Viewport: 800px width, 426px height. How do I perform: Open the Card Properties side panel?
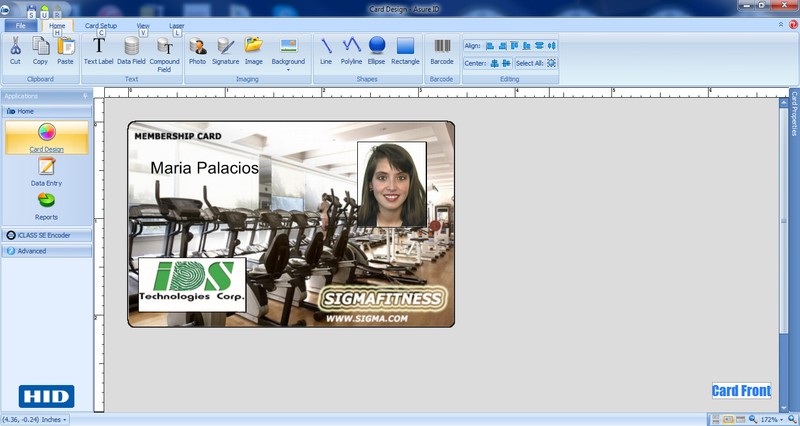click(x=794, y=113)
